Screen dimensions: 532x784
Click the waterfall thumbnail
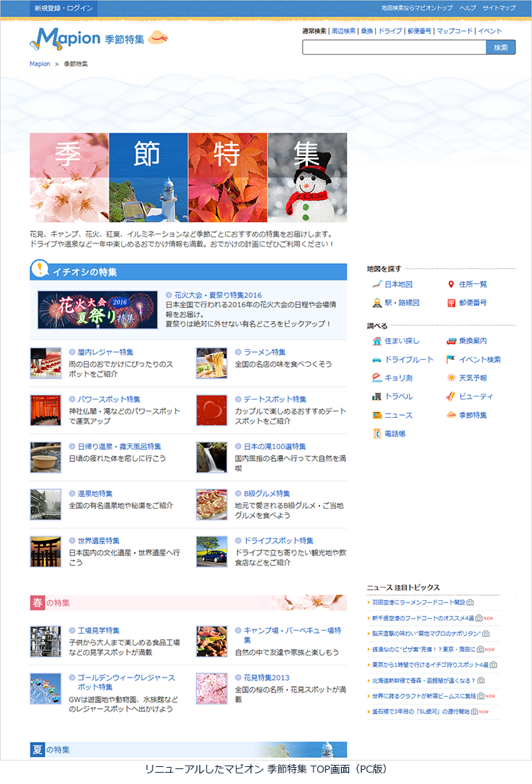pyautogui.click(x=211, y=458)
